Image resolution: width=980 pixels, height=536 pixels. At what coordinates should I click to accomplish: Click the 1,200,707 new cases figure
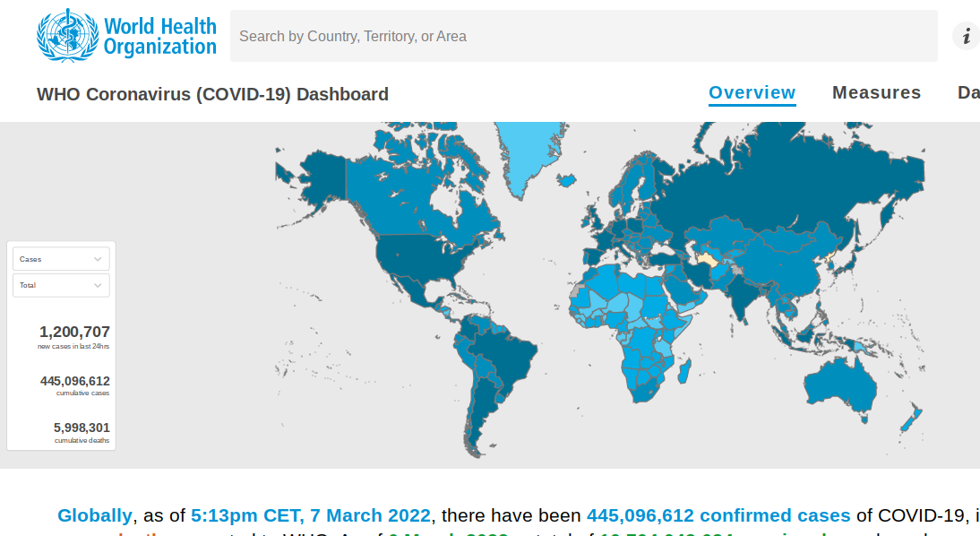74,333
